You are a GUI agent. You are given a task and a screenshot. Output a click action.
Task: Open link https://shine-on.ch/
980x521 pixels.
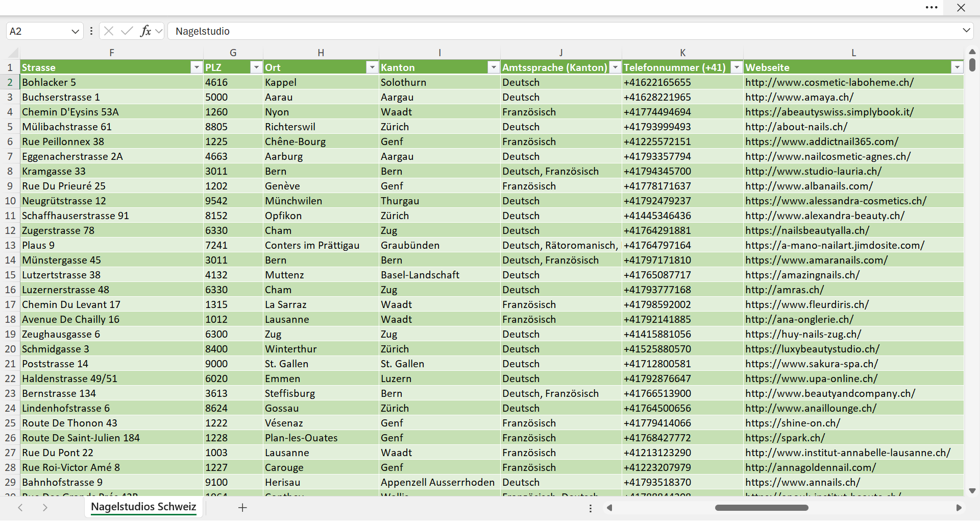pos(793,423)
